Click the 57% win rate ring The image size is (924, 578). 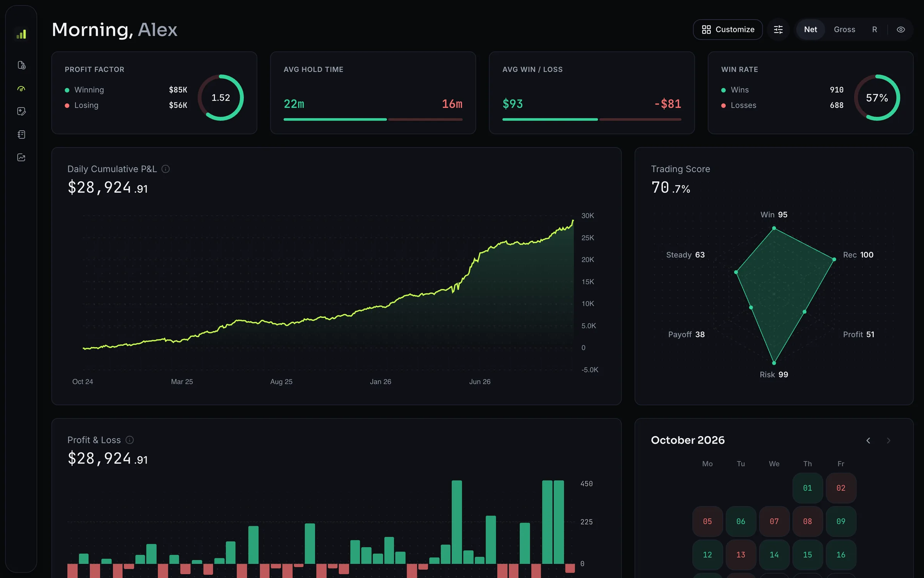(877, 97)
